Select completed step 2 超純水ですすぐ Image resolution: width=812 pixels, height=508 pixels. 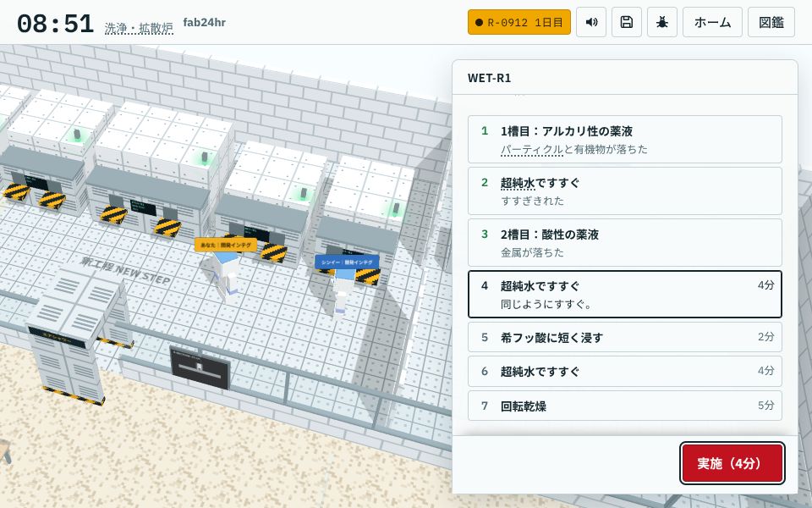pyautogui.click(x=624, y=190)
